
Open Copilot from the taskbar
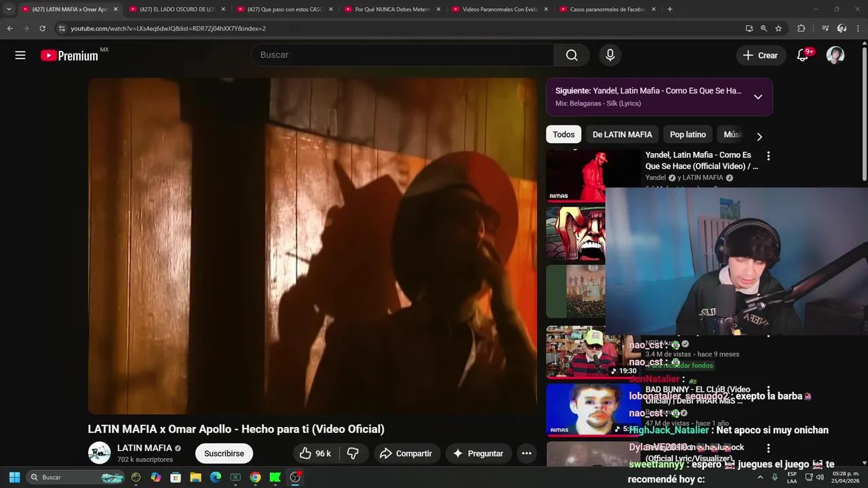pyautogui.click(x=156, y=477)
